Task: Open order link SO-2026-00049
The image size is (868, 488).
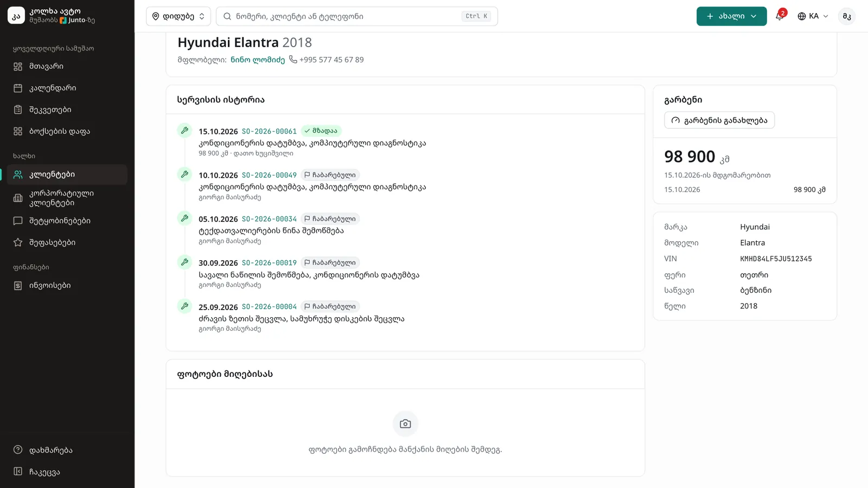Action: 269,175
